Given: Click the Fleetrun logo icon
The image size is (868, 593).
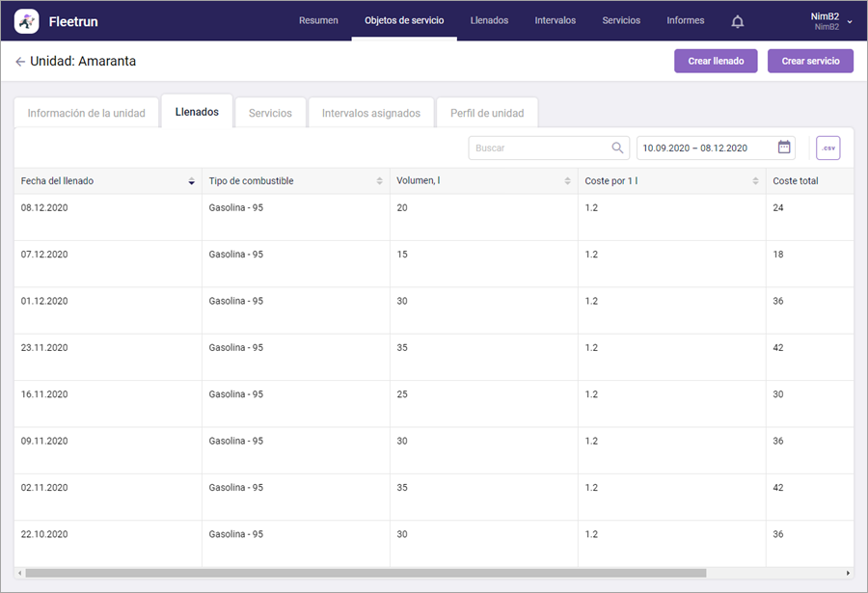Looking at the screenshot, I should (x=27, y=21).
